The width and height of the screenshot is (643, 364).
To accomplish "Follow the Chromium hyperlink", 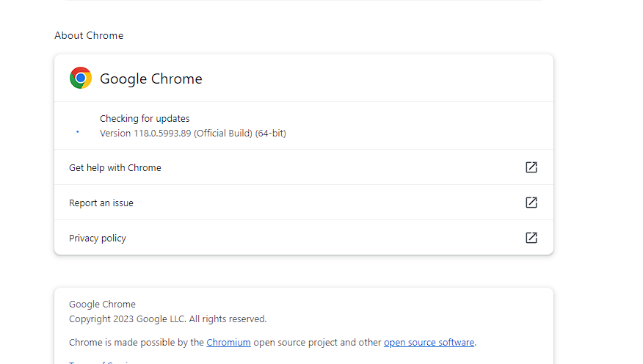I will point(228,342).
